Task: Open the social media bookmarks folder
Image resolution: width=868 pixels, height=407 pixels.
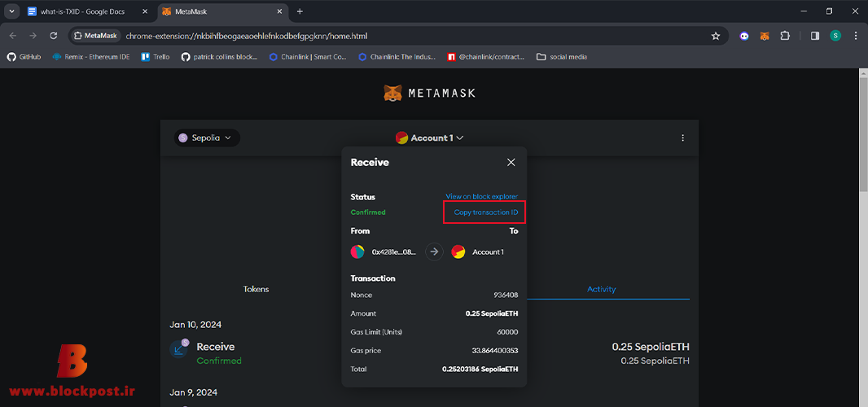Action: pos(562,56)
